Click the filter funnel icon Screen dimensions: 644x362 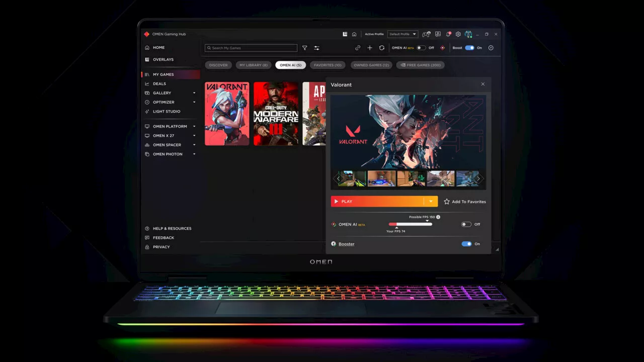click(x=304, y=48)
